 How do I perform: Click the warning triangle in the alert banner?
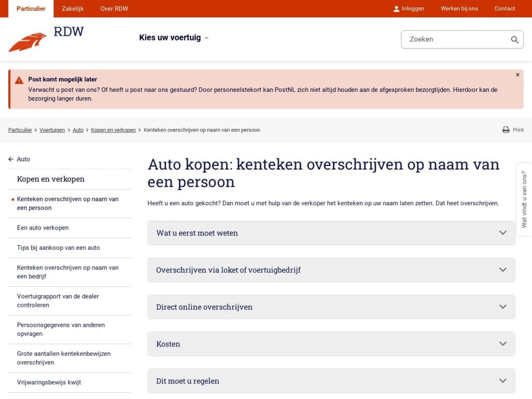pos(19,79)
